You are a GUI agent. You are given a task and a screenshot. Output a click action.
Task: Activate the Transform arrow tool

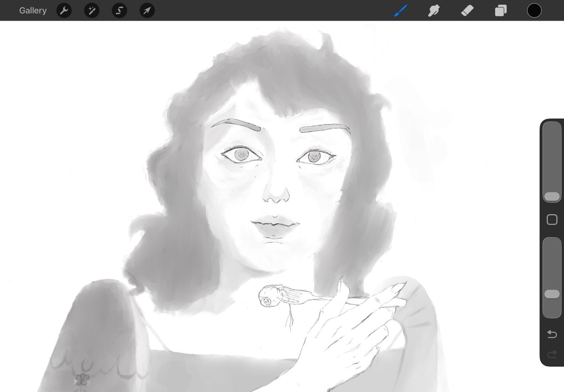147,10
